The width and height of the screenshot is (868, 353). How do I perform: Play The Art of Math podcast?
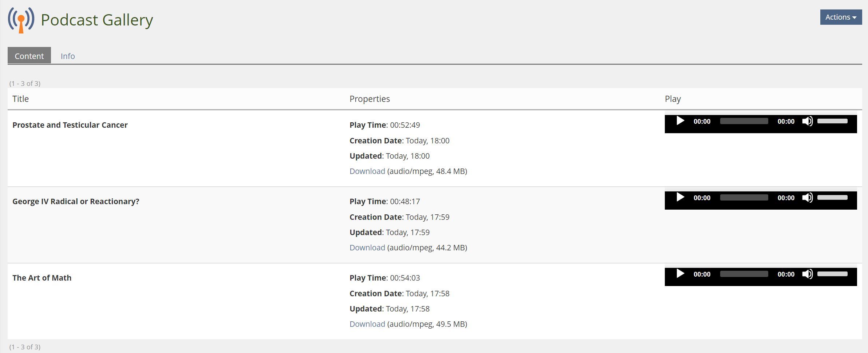click(x=680, y=274)
